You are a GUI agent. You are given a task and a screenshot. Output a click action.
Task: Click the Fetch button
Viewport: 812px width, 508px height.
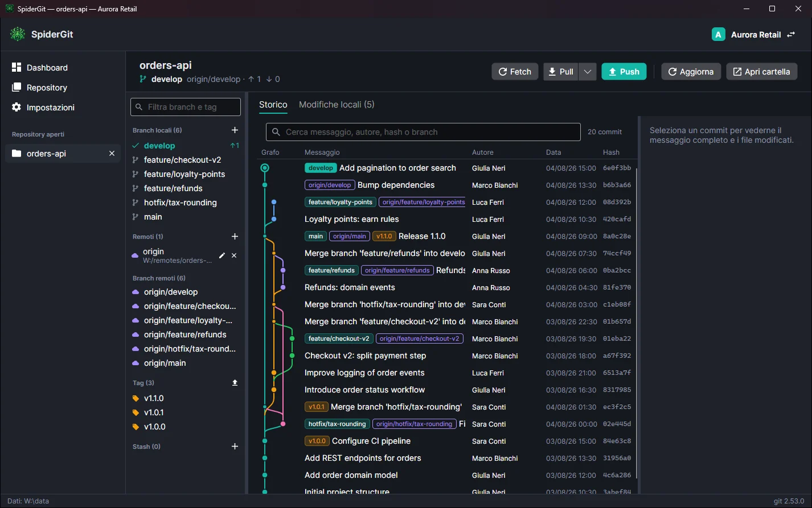(515, 72)
